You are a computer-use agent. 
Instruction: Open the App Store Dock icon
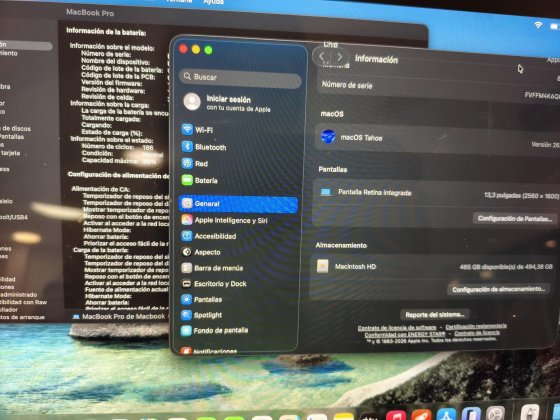pos(446,415)
